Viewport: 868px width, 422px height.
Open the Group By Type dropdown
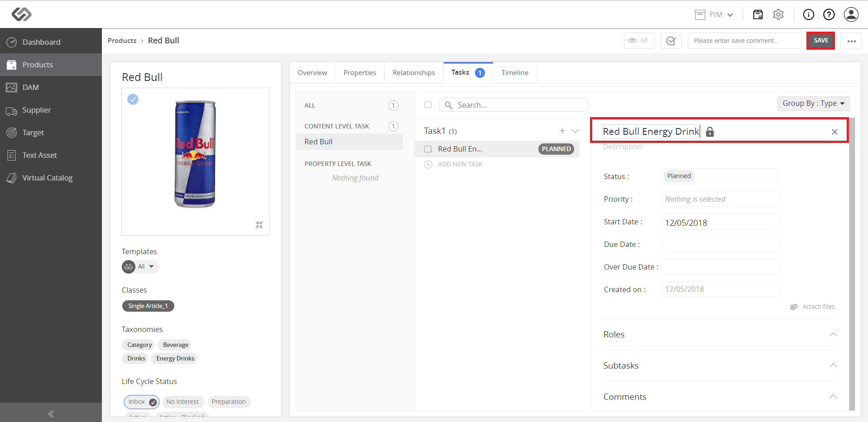pyautogui.click(x=814, y=104)
